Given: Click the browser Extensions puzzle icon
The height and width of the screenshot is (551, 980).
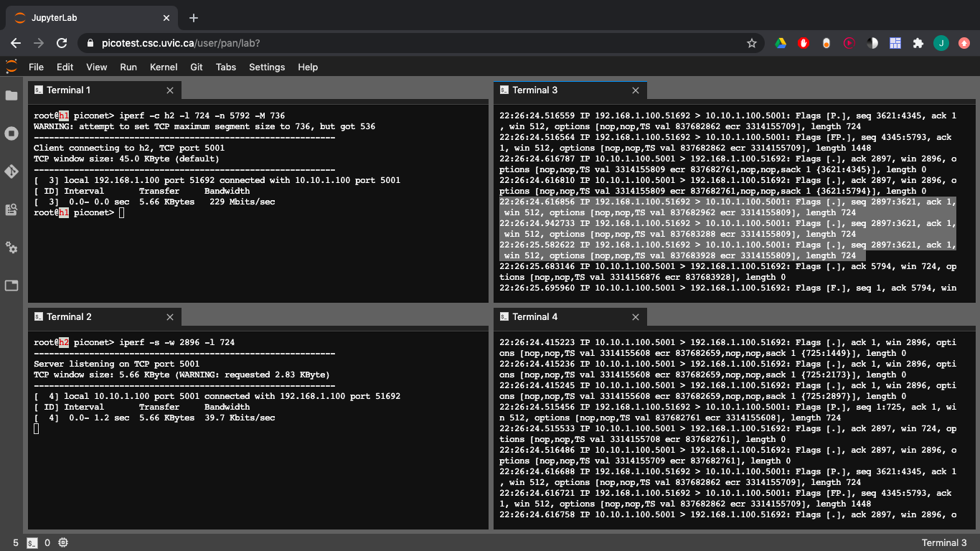Looking at the screenshot, I should pos(918,43).
